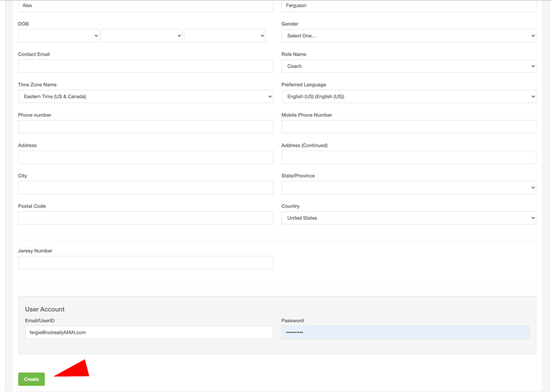552x392 pixels.
Task: Click the Jersey Number field
Action: coord(145,263)
